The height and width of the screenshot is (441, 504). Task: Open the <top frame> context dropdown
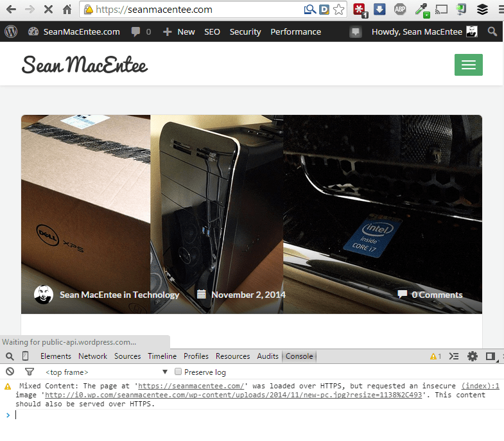point(107,372)
